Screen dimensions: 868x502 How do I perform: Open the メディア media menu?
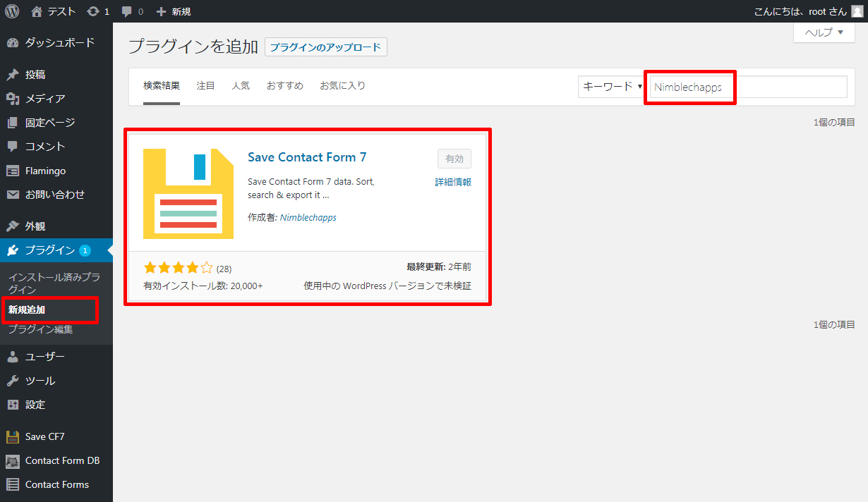tap(45, 99)
